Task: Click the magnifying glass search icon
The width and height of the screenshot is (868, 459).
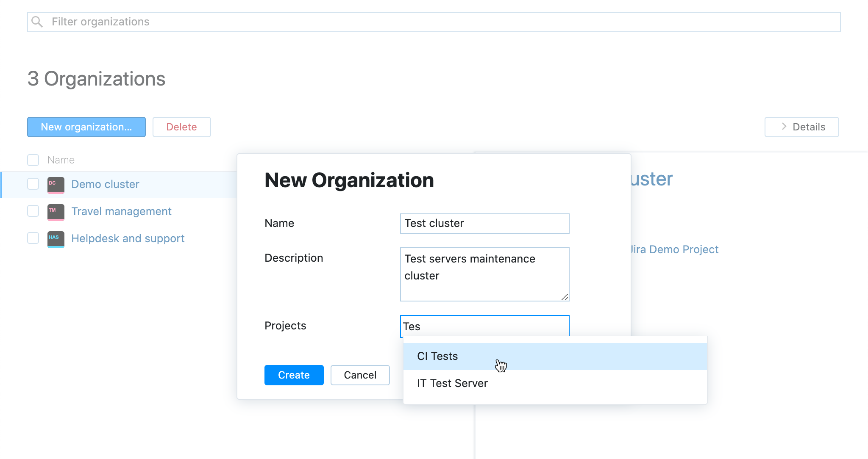Action: coord(38,21)
